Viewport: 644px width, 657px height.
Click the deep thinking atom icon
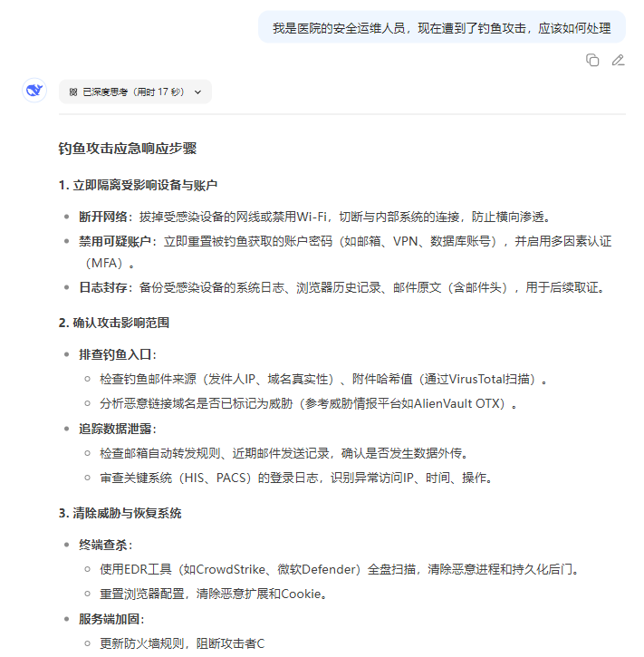pos(73,92)
